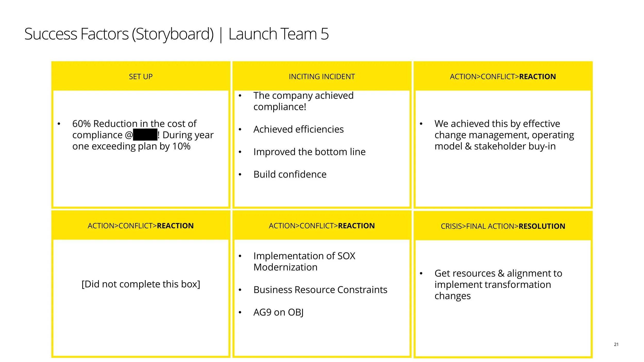This screenshot has width=644, height=362.
Task: Select 'Improved the bottom line' bullet
Action: pos(309,152)
